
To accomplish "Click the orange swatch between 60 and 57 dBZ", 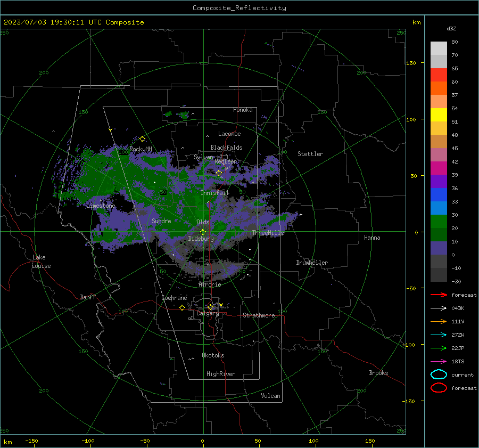I will click(x=439, y=88).
